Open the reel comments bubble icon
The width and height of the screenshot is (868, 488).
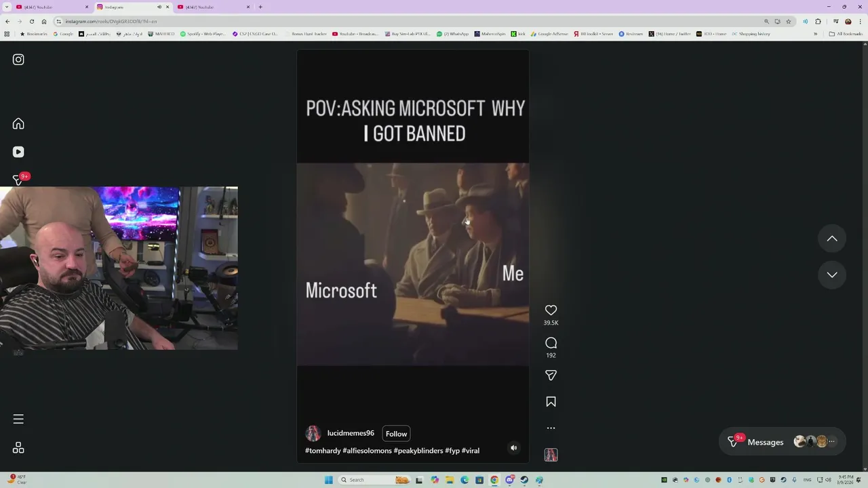(x=551, y=343)
